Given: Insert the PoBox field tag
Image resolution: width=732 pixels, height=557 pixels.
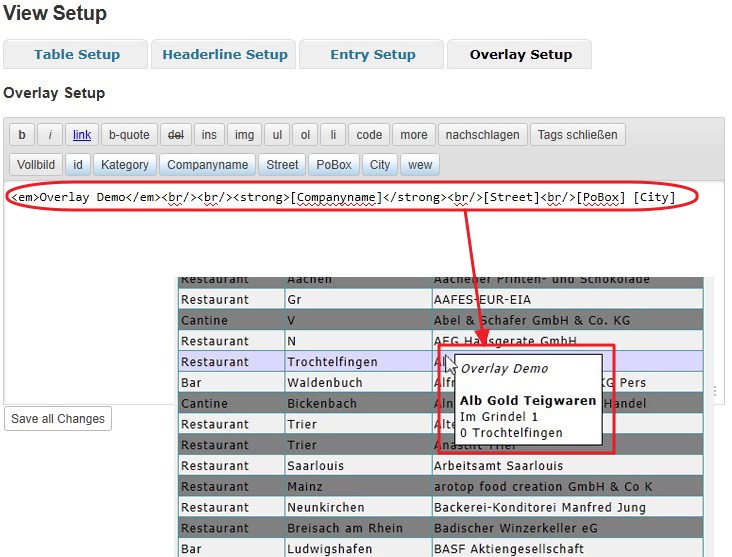Looking at the screenshot, I should click(x=334, y=165).
